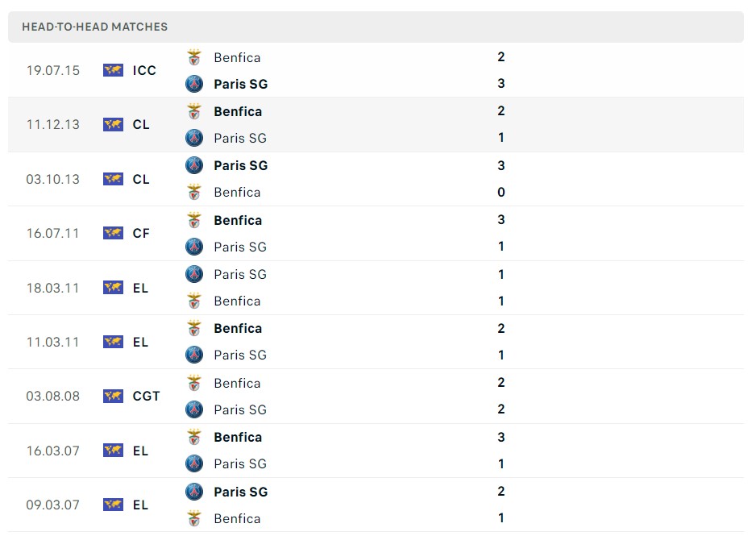This screenshot has height=536, width=756.
Task: Select the date 19.07.15
Action: [52, 70]
